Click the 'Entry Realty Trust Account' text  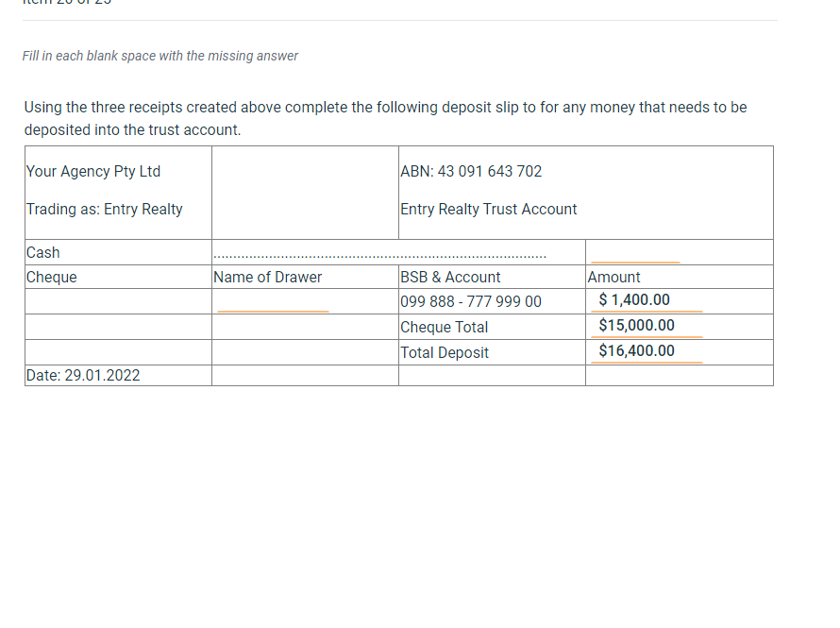pos(489,209)
